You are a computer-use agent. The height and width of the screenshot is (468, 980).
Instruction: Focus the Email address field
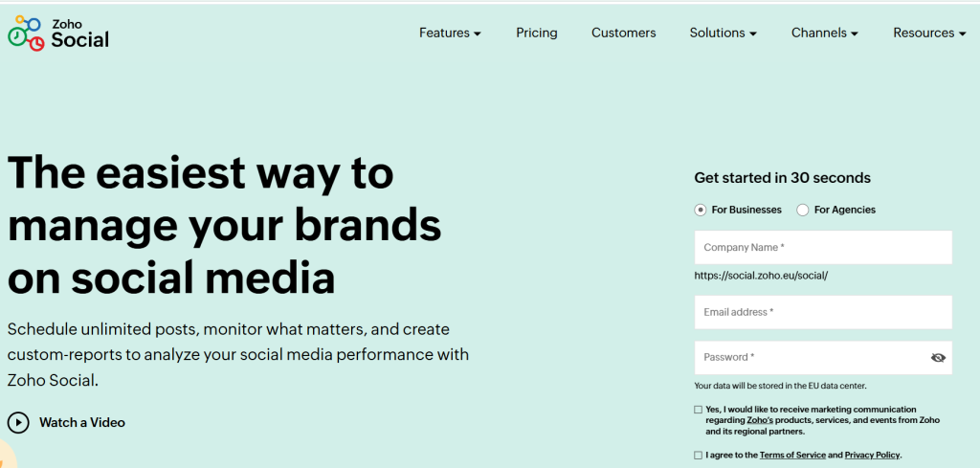823,312
